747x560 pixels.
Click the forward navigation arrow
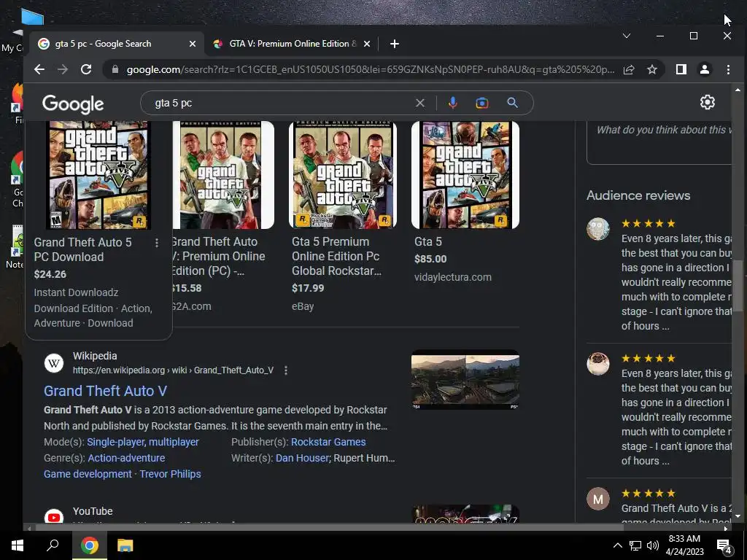click(63, 69)
